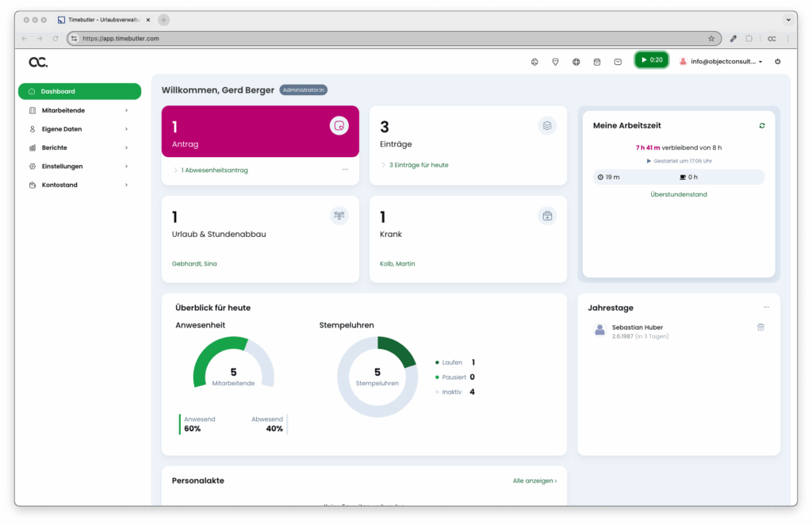
Task: Open Eigene Daten in the sidebar
Action: pyautogui.click(x=80, y=129)
